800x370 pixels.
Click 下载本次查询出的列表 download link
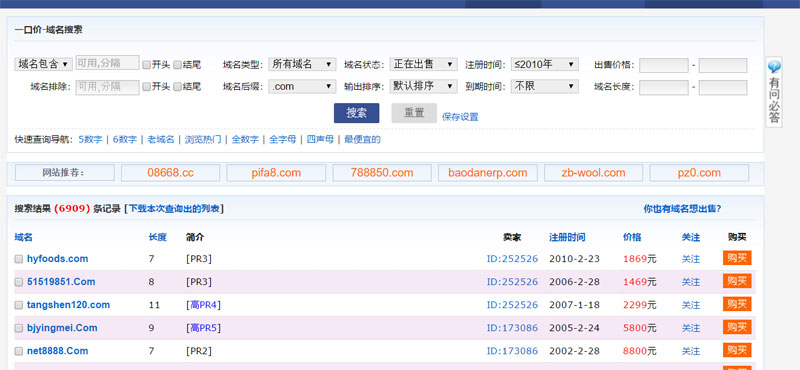tap(173, 209)
